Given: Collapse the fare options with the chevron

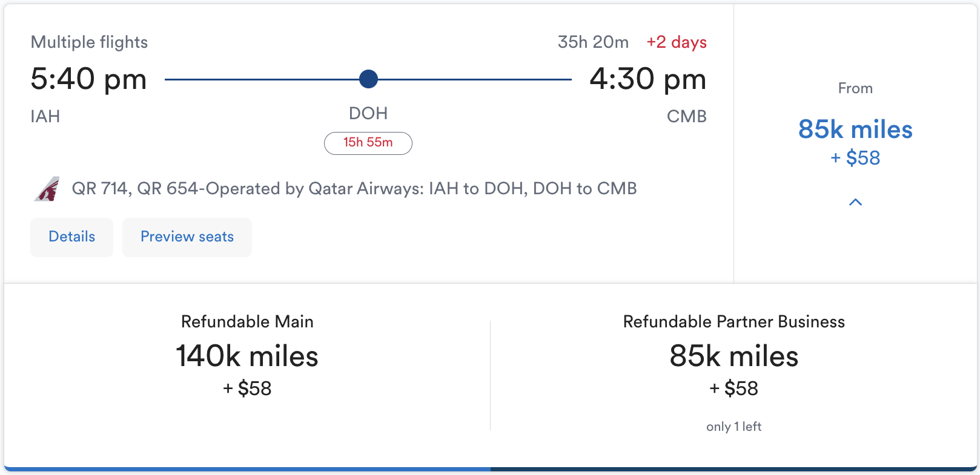Looking at the screenshot, I should 855,203.
